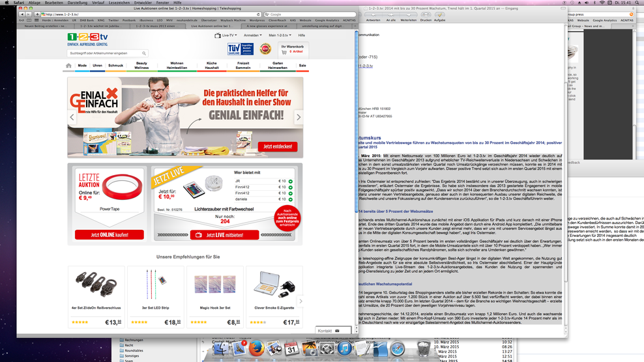Image resolution: width=644 pixels, height=362 pixels.
Task: Reload the page using the address bar icon
Action: [258, 14]
